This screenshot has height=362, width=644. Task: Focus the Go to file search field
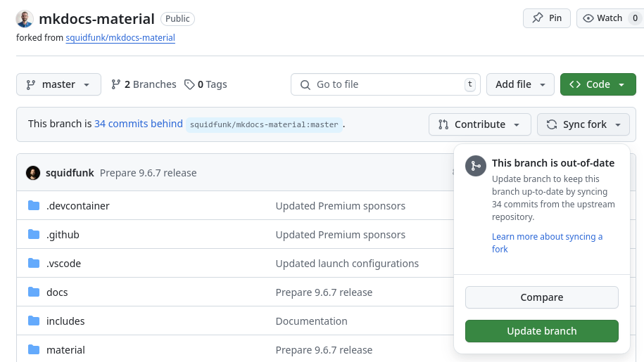[x=385, y=84]
